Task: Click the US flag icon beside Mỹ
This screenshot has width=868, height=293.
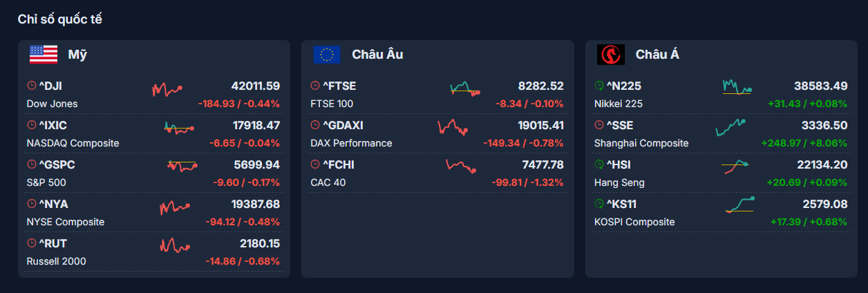Action: click(x=44, y=54)
